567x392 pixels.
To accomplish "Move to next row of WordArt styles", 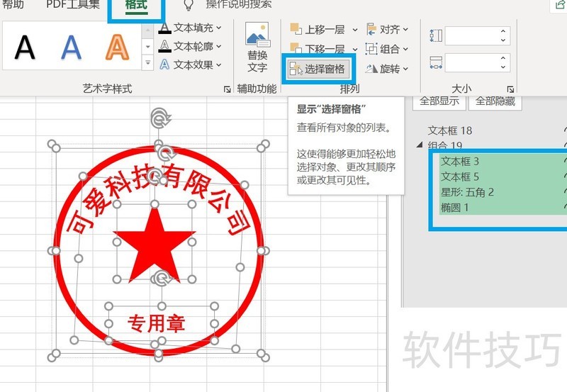I will tap(147, 47).
